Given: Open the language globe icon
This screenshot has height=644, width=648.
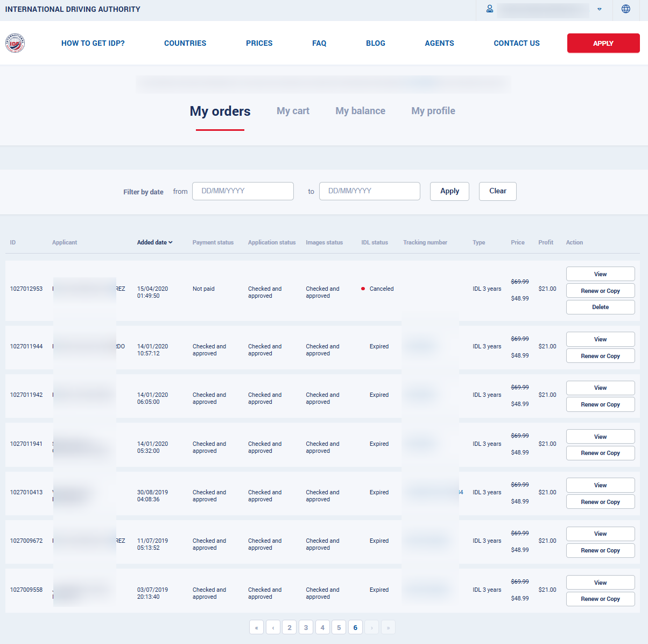Looking at the screenshot, I should [625, 9].
